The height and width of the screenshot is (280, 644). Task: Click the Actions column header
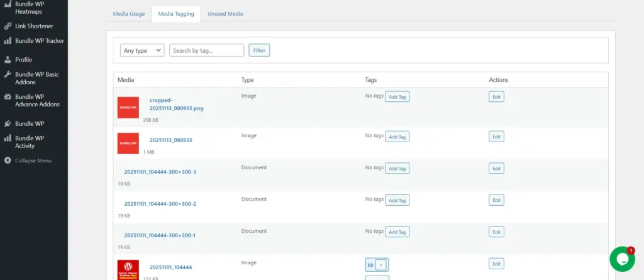[498, 80]
